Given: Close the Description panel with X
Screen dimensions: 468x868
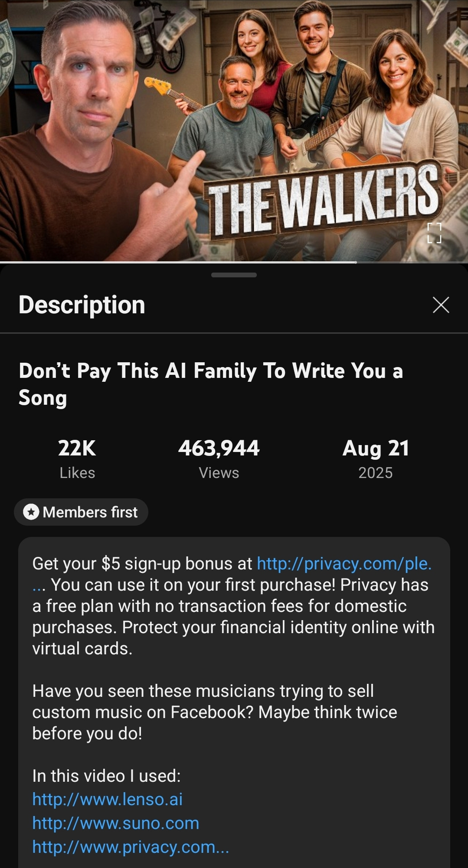Looking at the screenshot, I should [x=441, y=305].
